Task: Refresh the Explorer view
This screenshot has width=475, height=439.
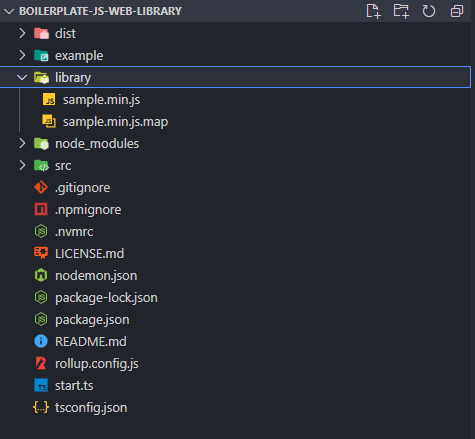Action: click(x=429, y=11)
